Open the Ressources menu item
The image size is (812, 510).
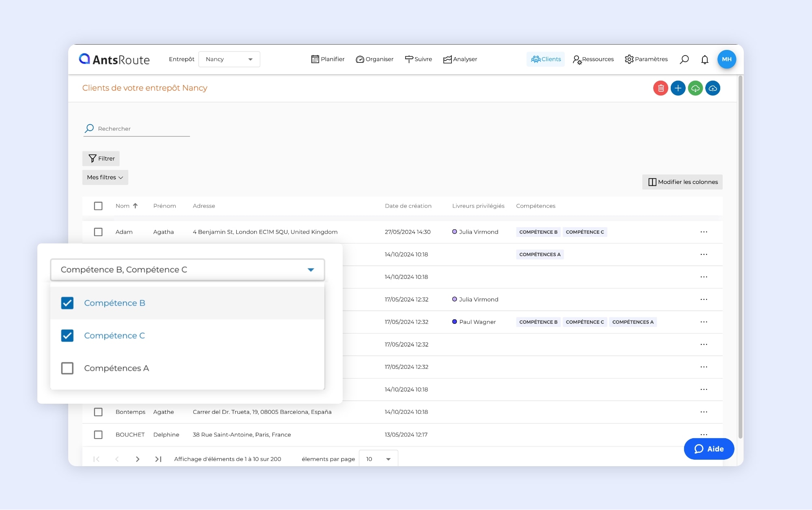[x=593, y=59]
